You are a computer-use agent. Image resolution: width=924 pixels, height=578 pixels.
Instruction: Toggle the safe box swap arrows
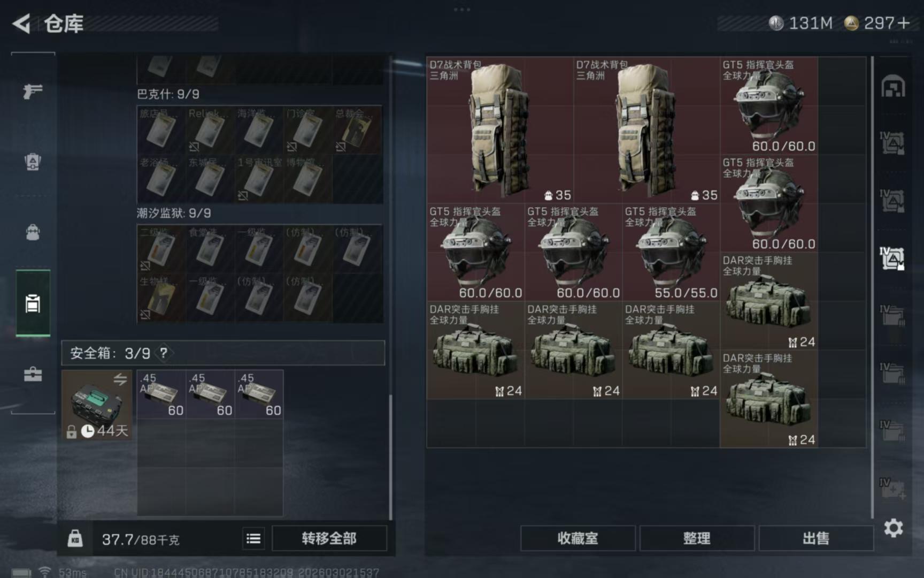tap(120, 379)
